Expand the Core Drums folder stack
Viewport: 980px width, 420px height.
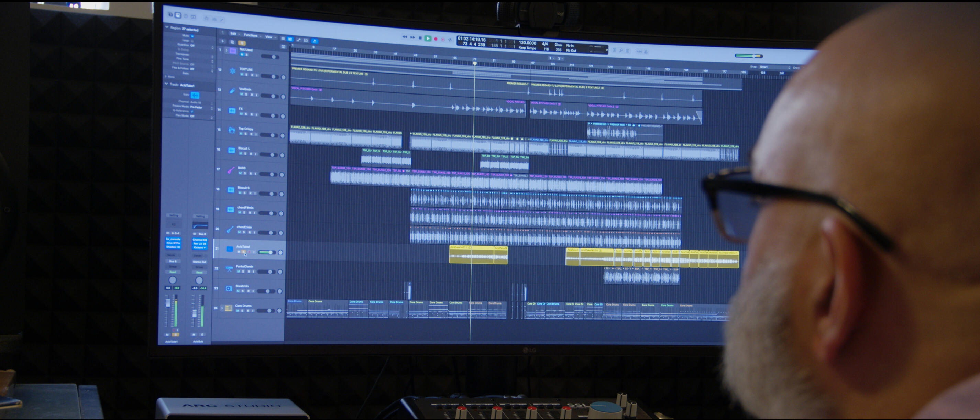[x=222, y=308]
